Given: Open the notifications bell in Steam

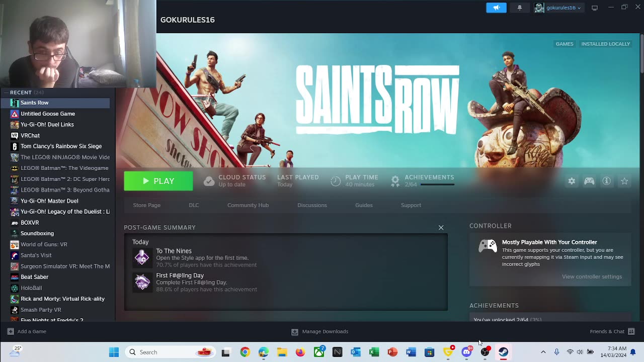Looking at the screenshot, I should point(520,8).
